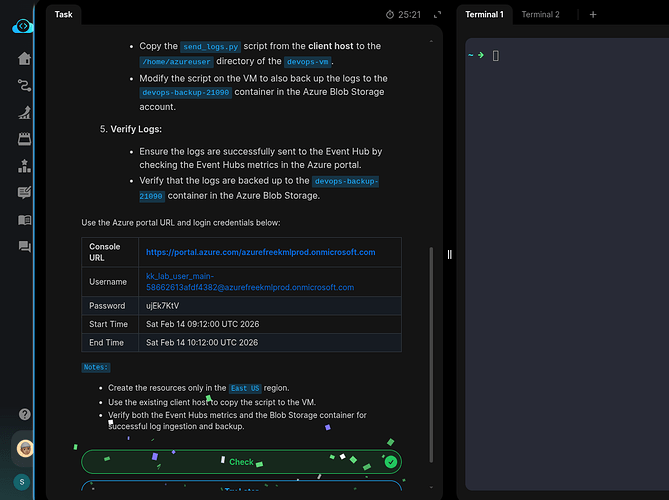Viewport: 669px width, 500px height.
Task: Open the user avatar profile picture
Action: point(23,447)
